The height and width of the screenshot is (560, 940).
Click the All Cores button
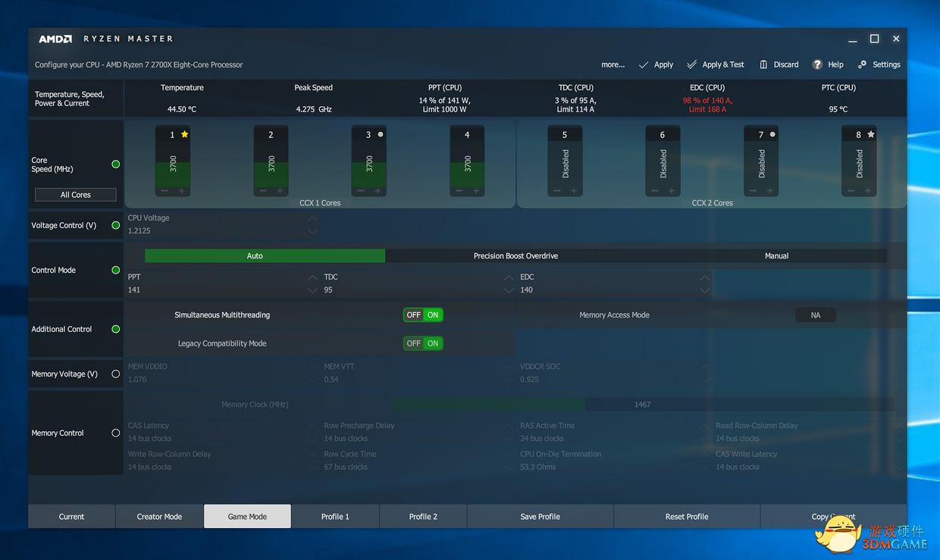76,195
